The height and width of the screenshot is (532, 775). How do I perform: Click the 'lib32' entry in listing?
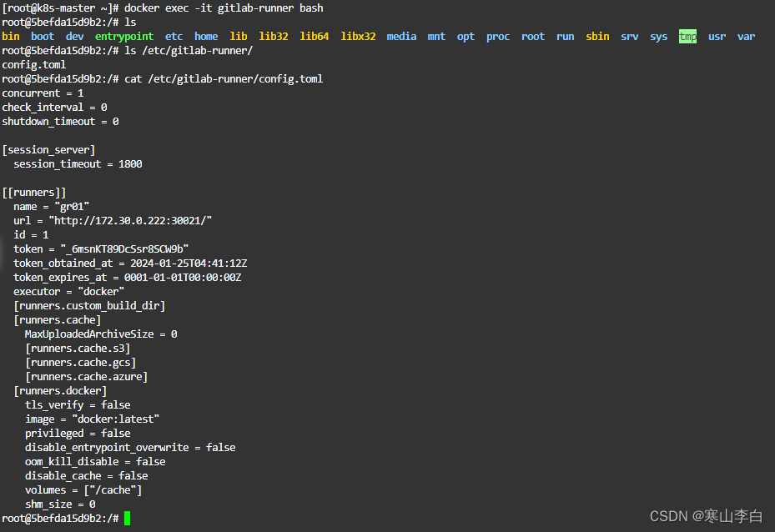[274, 37]
